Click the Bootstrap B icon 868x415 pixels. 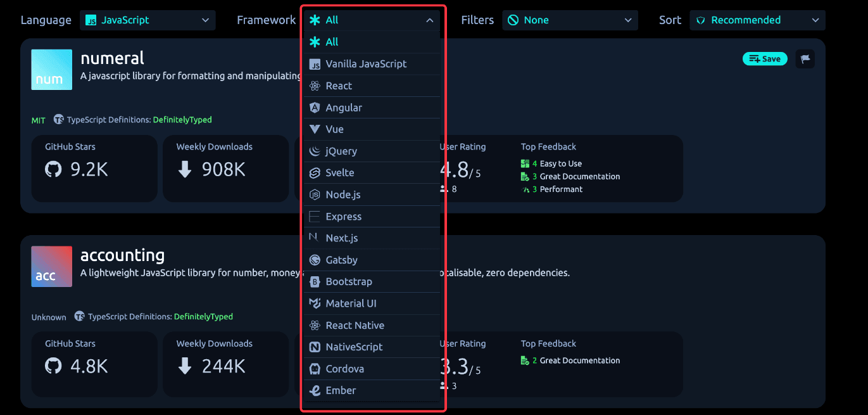(x=315, y=282)
